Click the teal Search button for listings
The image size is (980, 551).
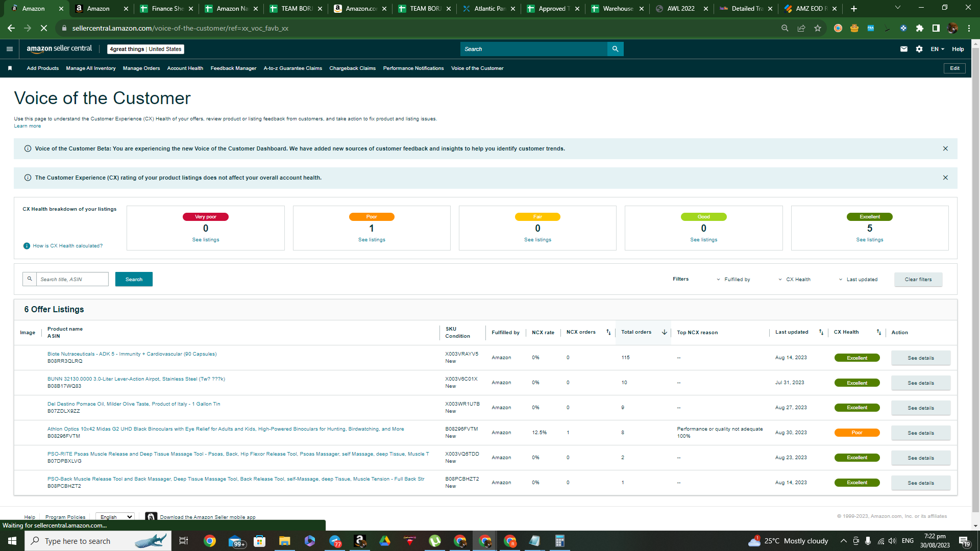click(134, 279)
